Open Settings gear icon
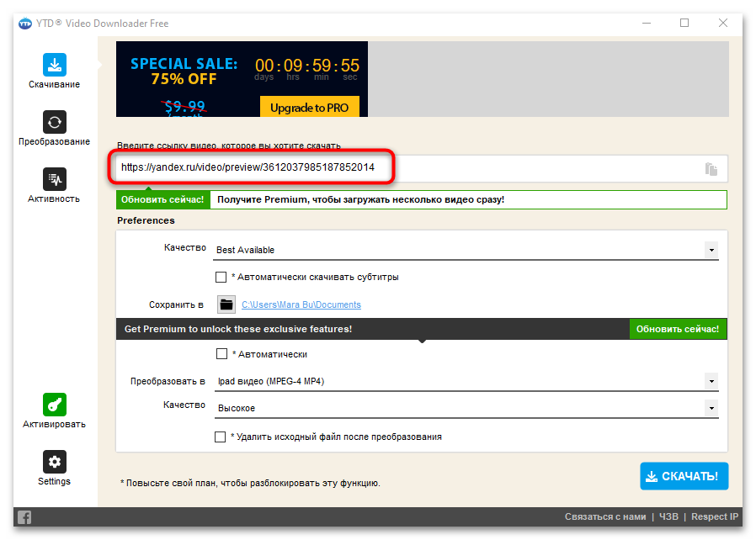756x540 pixels. coord(54,462)
